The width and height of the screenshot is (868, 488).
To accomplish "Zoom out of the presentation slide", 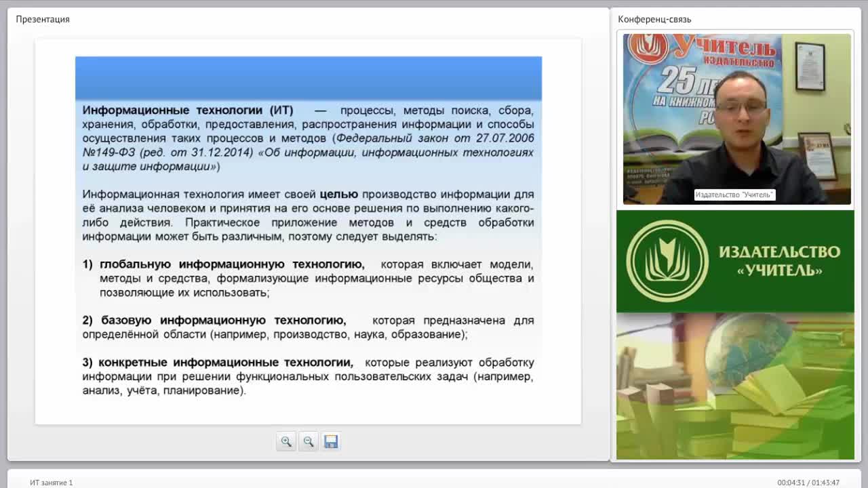I will [309, 442].
